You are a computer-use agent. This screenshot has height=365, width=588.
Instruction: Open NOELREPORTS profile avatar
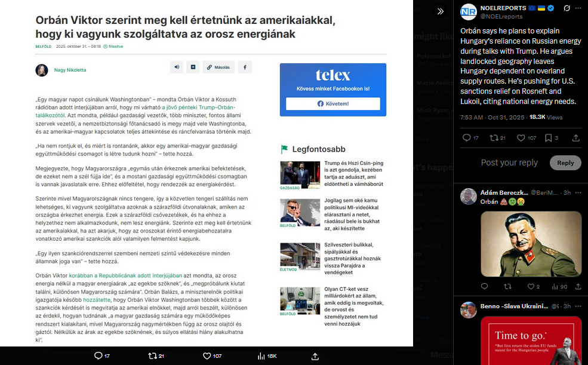coord(469,11)
